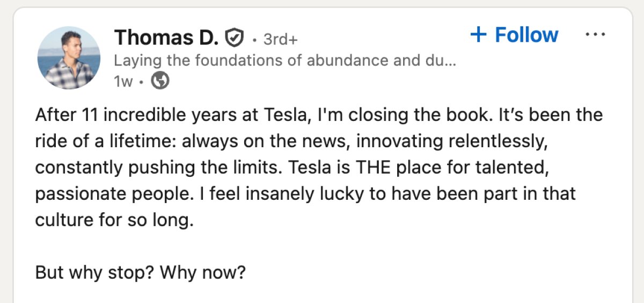Click Thomas D.'s profile photo

pyautogui.click(x=69, y=58)
